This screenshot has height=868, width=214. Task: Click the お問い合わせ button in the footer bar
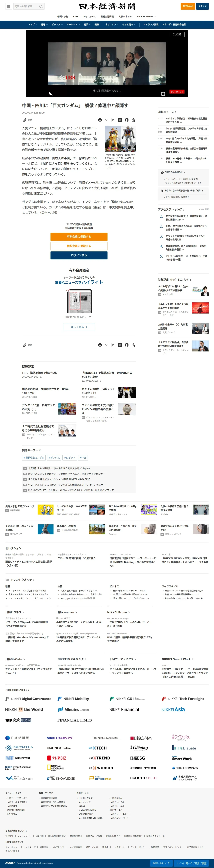(161, 863)
